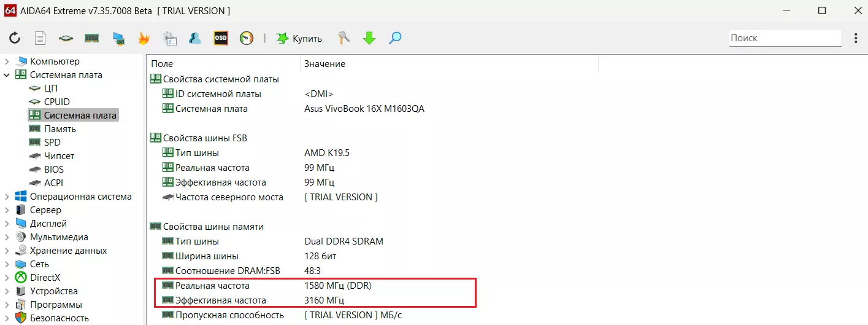Expand the Компьютер tree node
This screenshot has height=325, width=868.
[x=7, y=61]
